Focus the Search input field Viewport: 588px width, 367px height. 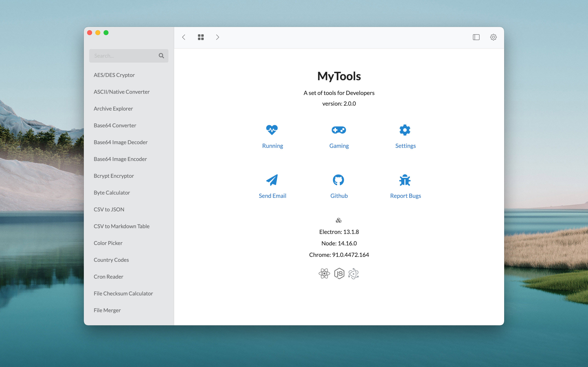tap(124, 56)
